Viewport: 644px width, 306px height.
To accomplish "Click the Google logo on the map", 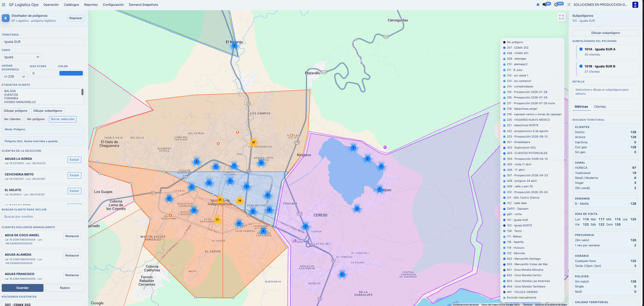I will 97,303.
